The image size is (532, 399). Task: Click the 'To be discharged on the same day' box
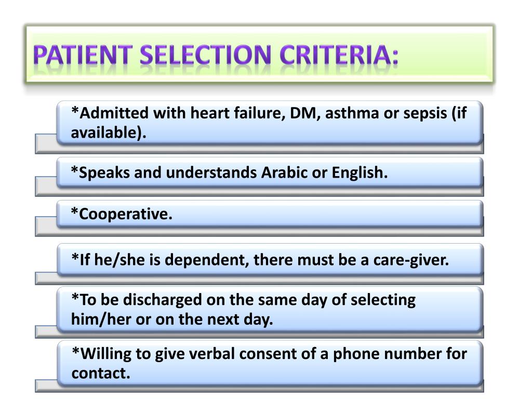tap(270, 309)
